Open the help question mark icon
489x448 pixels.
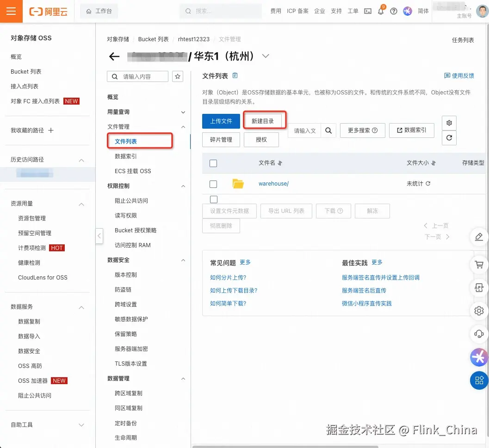click(x=394, y=11)
